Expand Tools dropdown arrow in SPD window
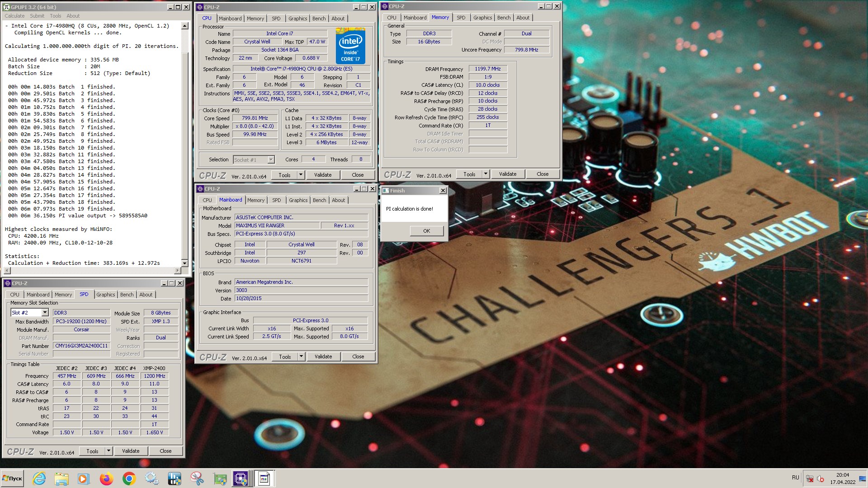868x488 pixels. tap(108, 451)
